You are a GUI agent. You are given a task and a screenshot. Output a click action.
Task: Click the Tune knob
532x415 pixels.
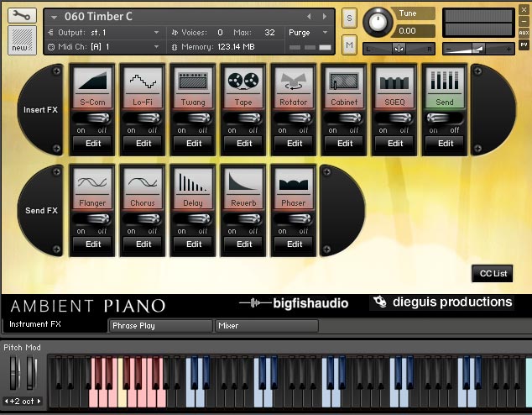pyautogui.click(x=378, y=22)
